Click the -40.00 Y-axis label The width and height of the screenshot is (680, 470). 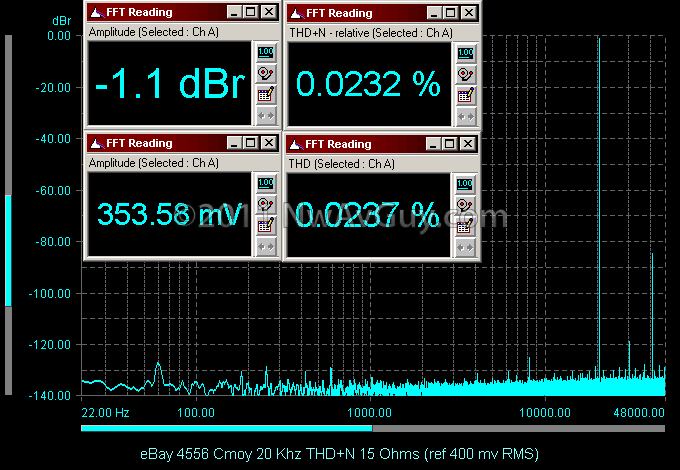point(53,139)
